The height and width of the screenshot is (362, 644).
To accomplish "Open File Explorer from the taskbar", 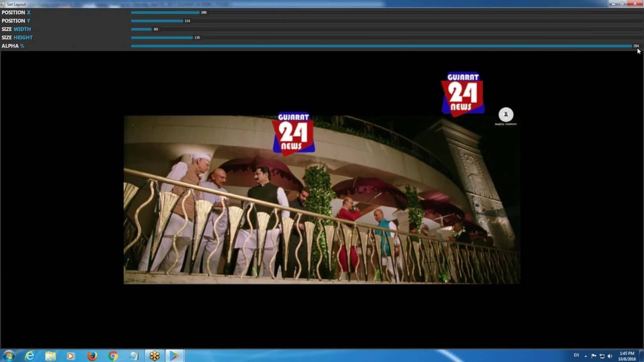I will tap(50, 356).
